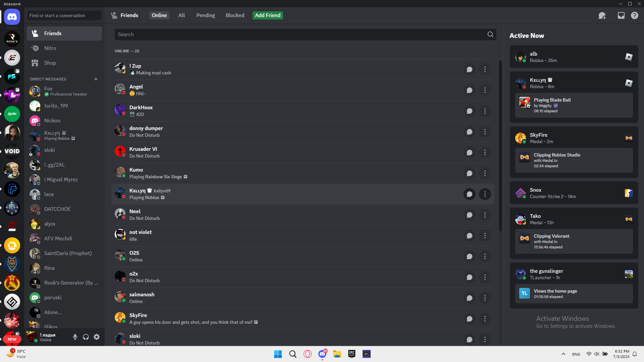Open Clipping Valorant activity for Tako
Image resolution: width=644 pixels, height=362 pixels.
[x=574, y=241]
